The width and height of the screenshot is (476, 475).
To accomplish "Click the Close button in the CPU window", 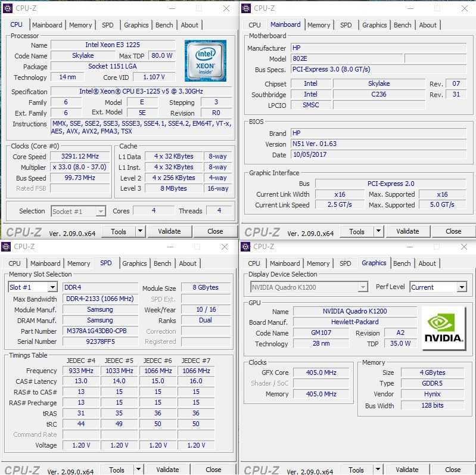I will tap(215, 231).
